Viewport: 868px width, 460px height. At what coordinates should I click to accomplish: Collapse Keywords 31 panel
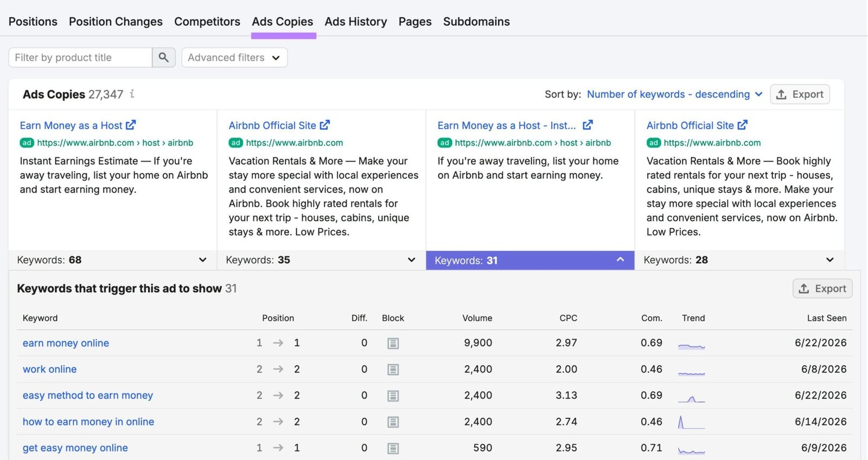pos(530,260)
